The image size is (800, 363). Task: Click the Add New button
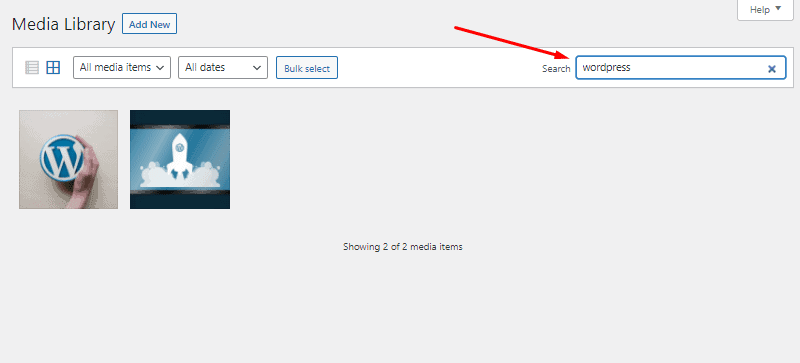[x=149, y=24]
